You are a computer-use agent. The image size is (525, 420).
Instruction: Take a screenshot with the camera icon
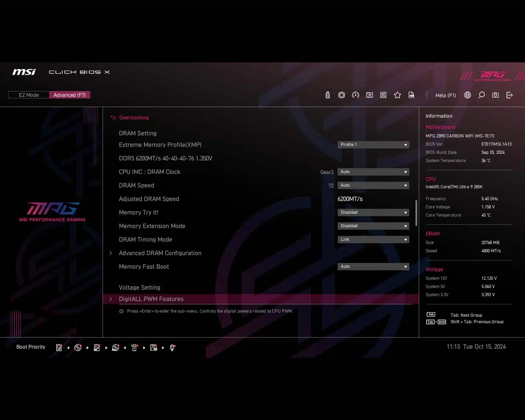[x=495, y=95]
